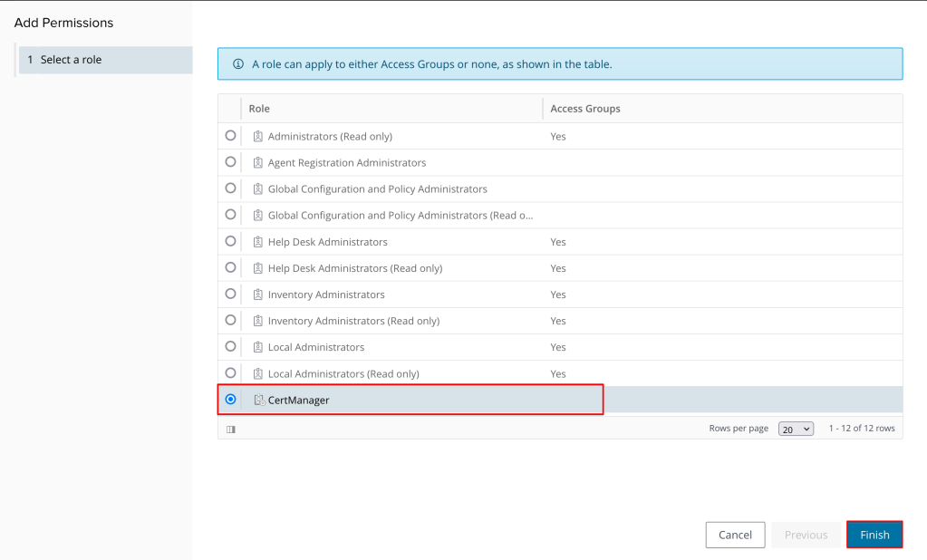Open the Rows per page dropdown

(x=796, y=429)
